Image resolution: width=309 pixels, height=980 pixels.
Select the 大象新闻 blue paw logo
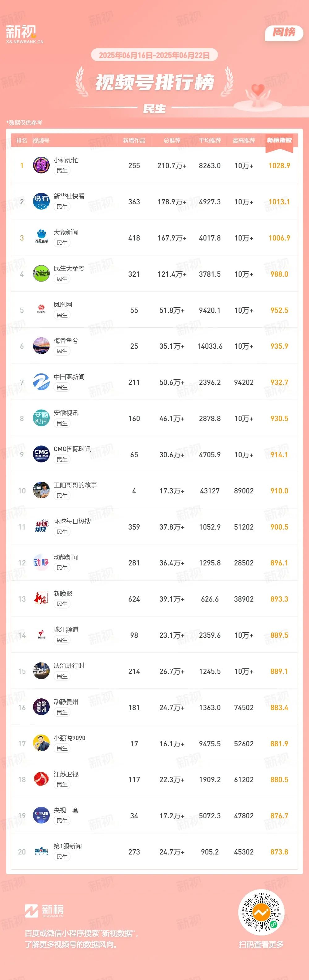[41, 237]
